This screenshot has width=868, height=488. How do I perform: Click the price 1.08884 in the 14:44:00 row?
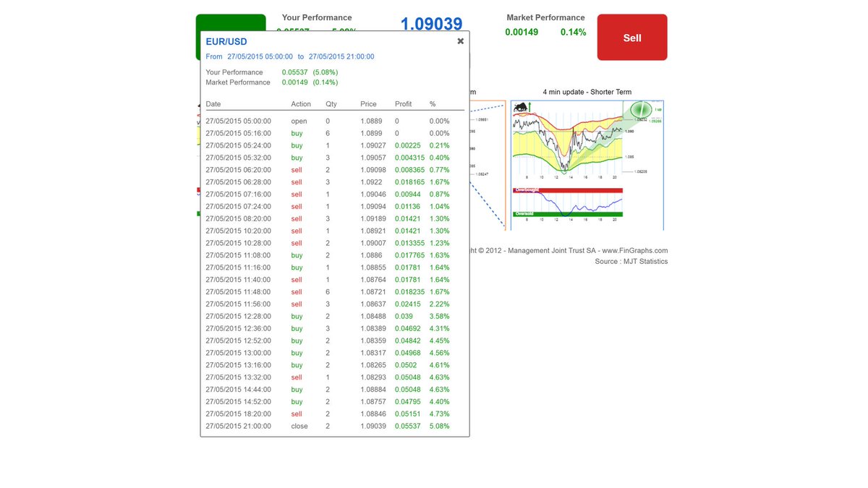374,390
